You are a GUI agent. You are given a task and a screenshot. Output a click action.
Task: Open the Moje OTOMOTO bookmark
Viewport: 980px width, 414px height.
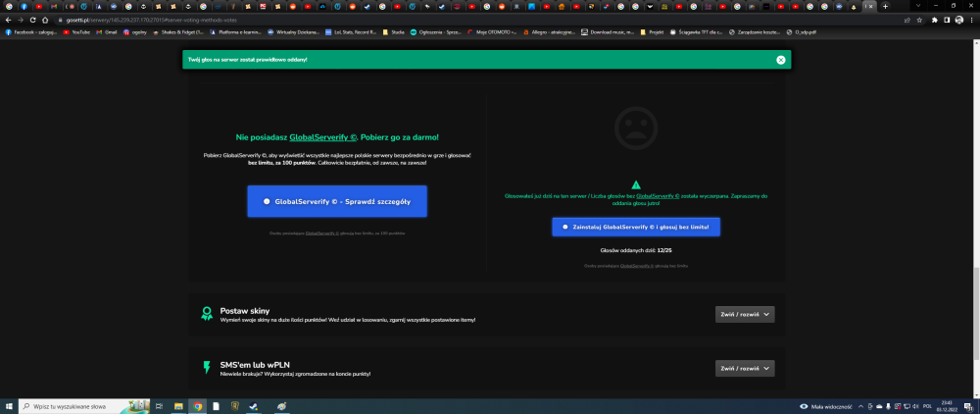(493, 31)
